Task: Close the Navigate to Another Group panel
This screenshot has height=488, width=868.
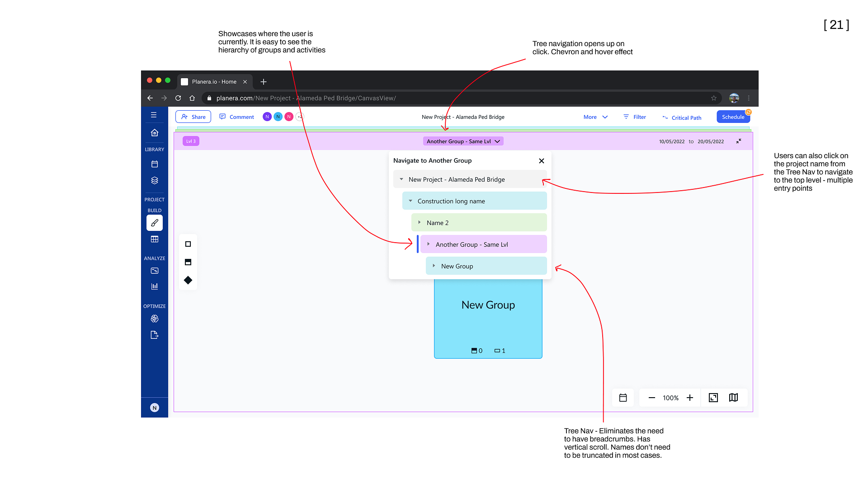Action: [x=542, y=161]
